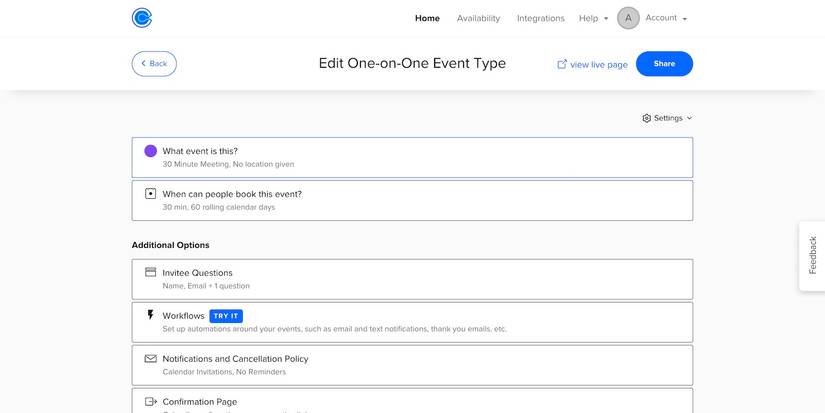Click the blue Share button
Screen dimensions: 825x413
(x=664, y=64)
